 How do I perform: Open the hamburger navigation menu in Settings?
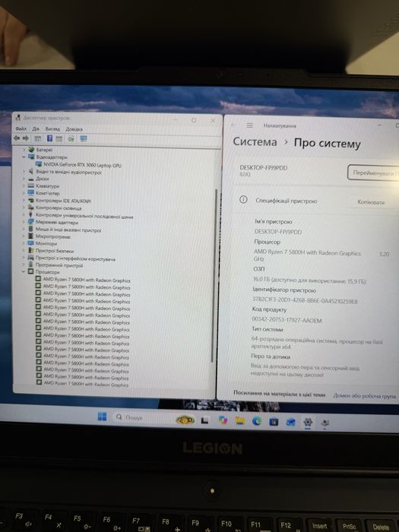tap(249, 125)
